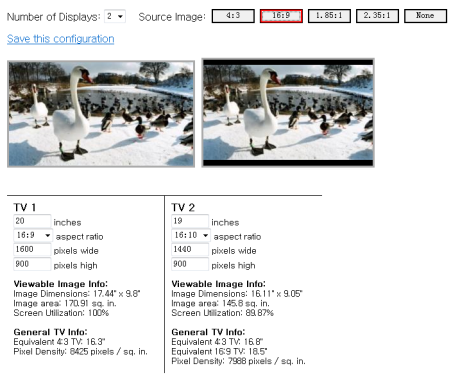The image size is (460, 375).
Task: Expand TV 1 aspect ratio dropdown
Action: 33,235
